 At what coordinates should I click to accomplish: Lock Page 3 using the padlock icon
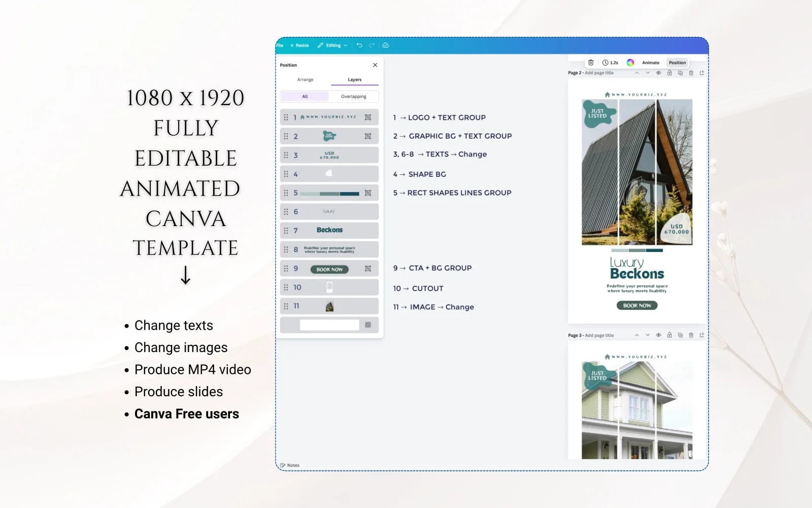click(669, 335)
